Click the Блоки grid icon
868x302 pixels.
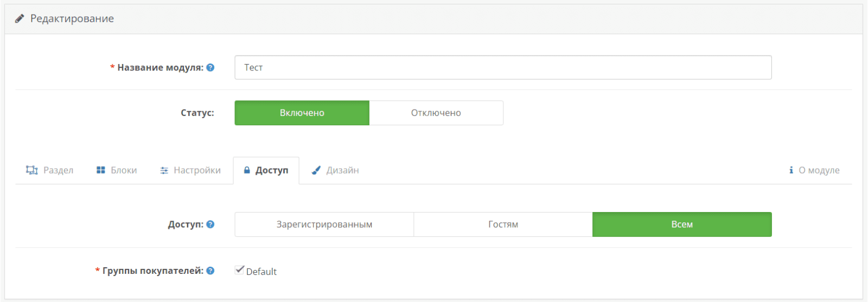click(101, 170)
